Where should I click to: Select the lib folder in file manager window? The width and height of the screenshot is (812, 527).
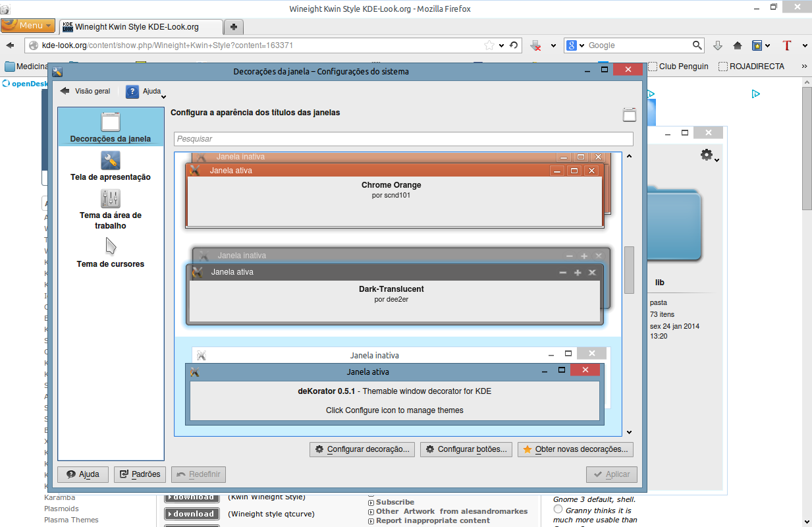[674, 224]
